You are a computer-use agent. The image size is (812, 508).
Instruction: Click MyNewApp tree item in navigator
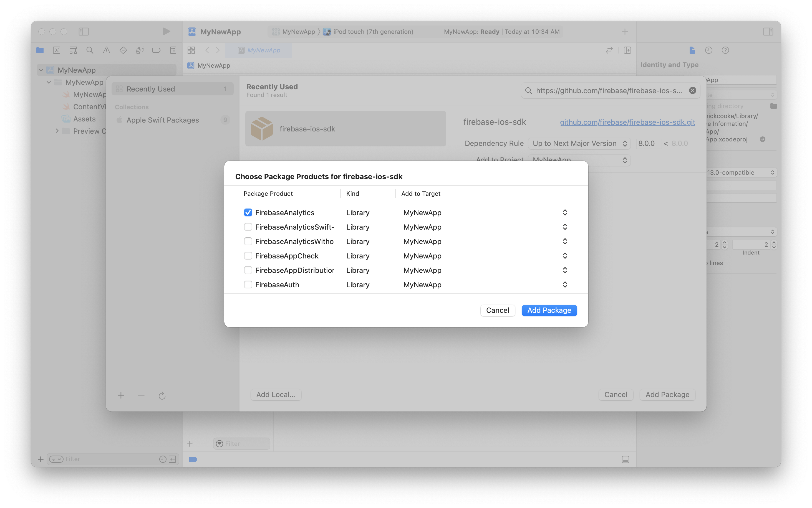[76, 70]
